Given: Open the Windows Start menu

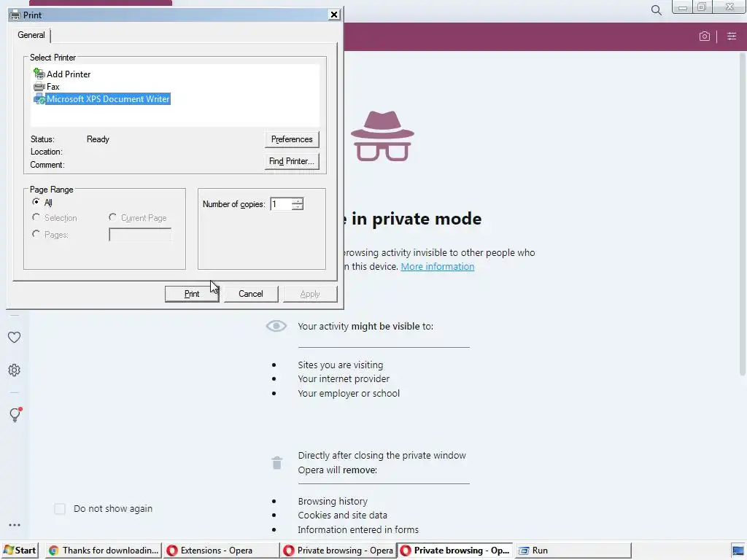Looking at the screenshot, I should click(x=20, y=551).
